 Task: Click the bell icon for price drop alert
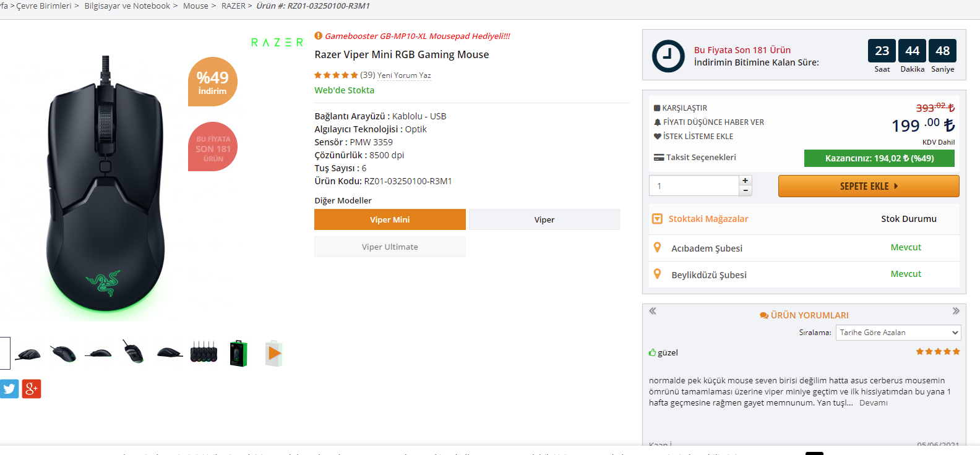tap(658, 122)
